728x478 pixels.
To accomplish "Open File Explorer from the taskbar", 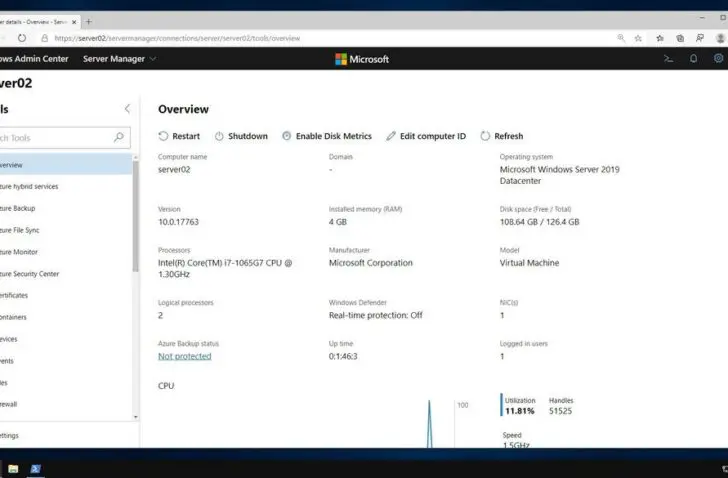I will tap(13, 469).
